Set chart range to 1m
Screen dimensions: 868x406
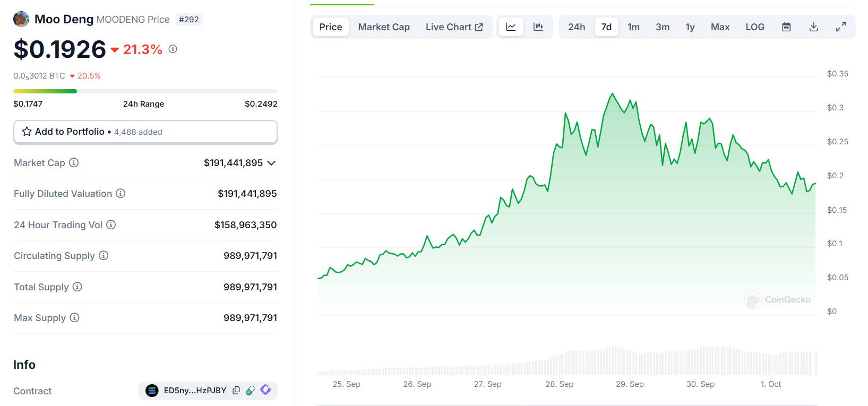click(x=633, y=27)
